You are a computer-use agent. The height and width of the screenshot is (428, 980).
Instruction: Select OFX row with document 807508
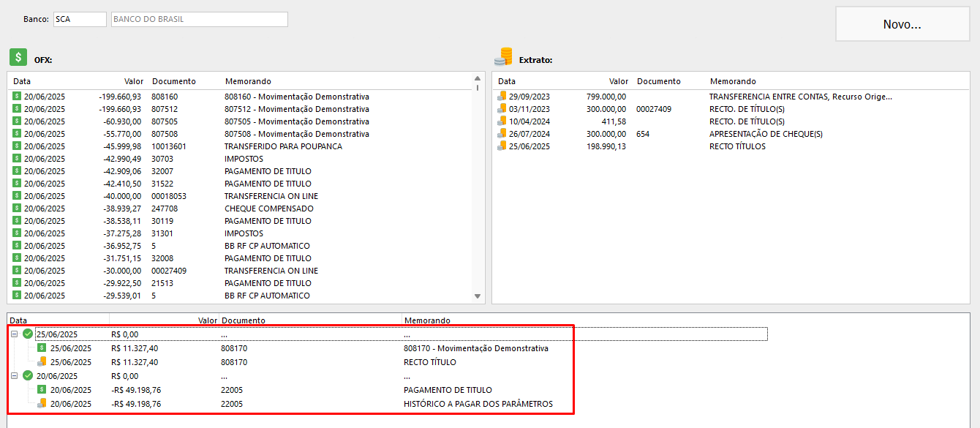[x=241, y=134]
